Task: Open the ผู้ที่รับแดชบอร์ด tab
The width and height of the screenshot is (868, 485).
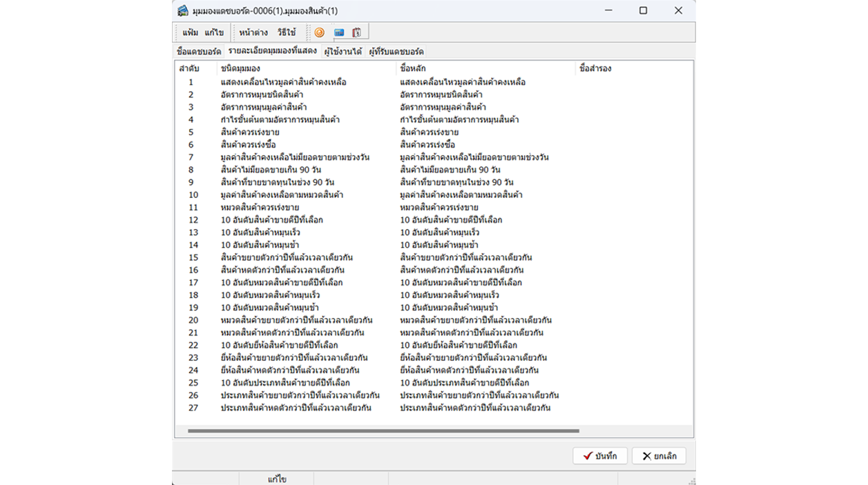Action: 396,52
